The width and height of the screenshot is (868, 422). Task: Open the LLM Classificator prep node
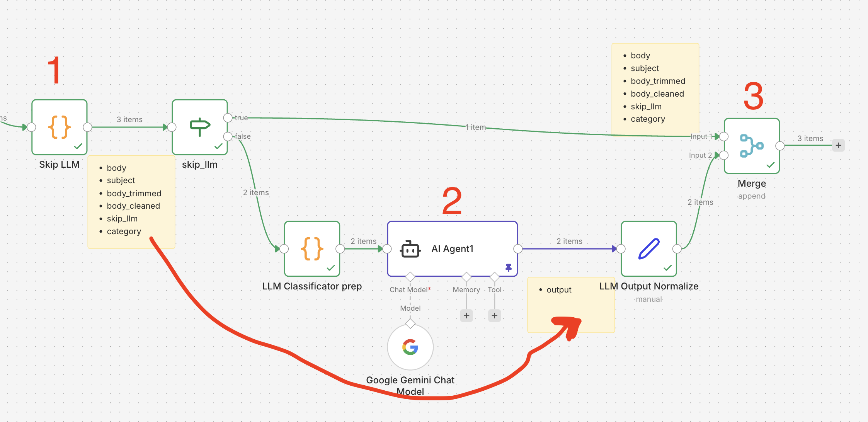[312, 248]
